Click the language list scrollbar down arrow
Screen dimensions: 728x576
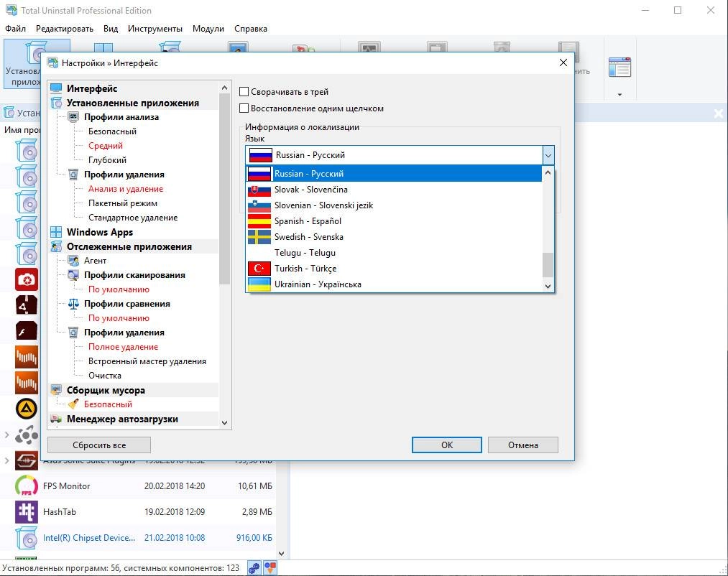point(548,287)
